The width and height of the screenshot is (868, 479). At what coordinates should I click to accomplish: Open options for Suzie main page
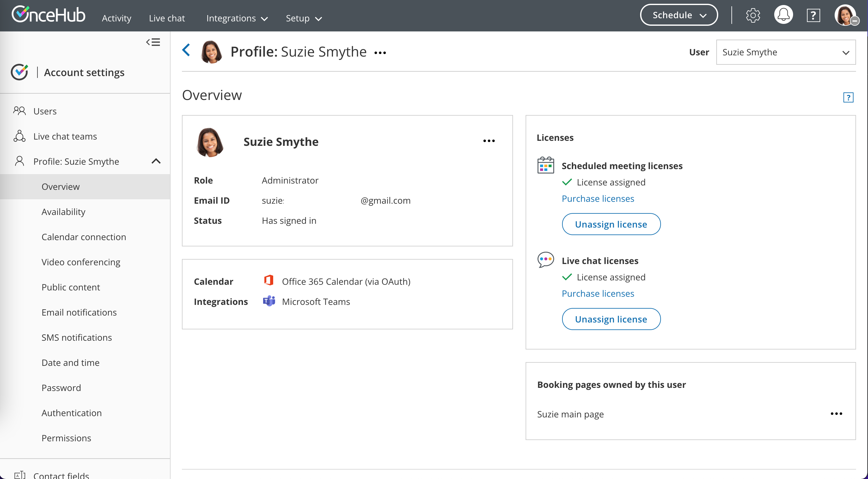point(836,414)
